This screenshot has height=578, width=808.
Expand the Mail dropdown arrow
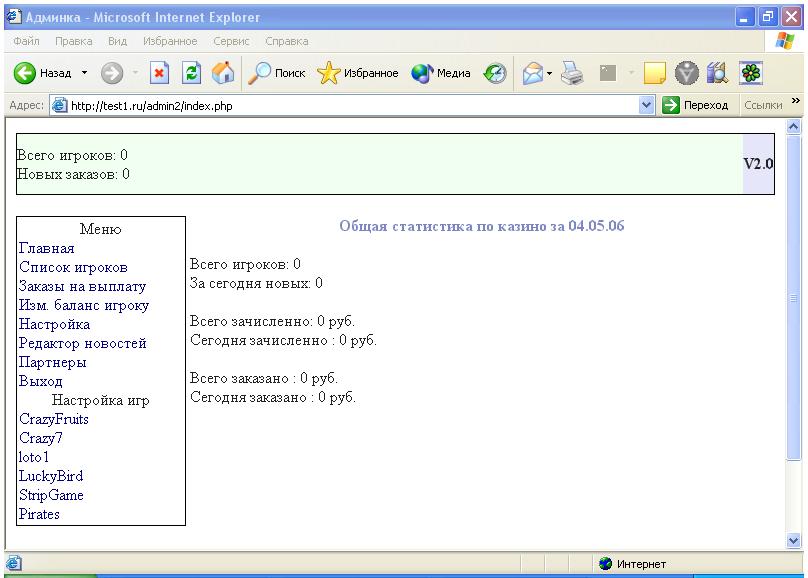click(x=549, y=74)
